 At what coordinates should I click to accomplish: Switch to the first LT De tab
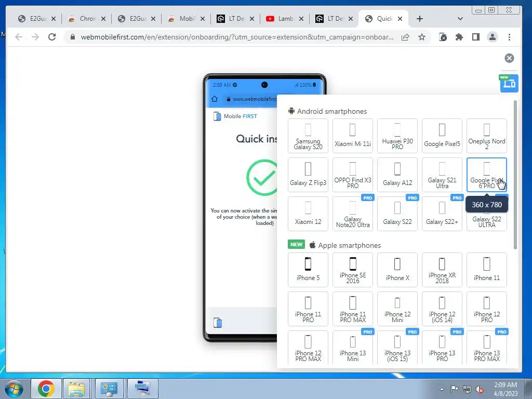[x=236, y=19]
